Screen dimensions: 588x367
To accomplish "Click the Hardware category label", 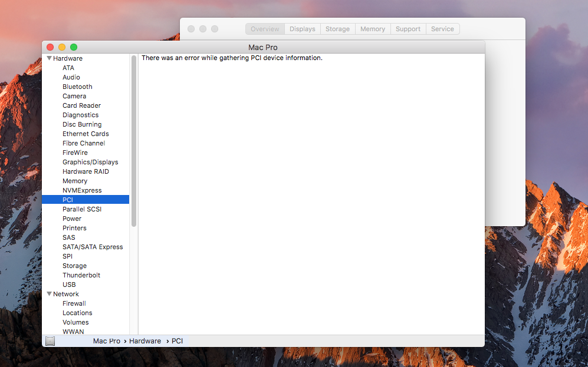I will coord(67,58).
